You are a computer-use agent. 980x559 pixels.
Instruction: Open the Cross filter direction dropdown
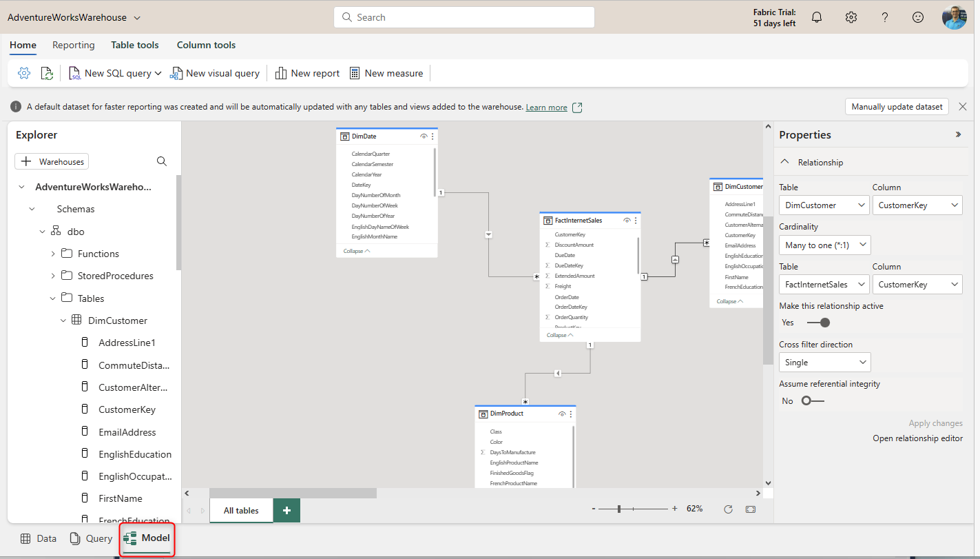tap(824, 363)
